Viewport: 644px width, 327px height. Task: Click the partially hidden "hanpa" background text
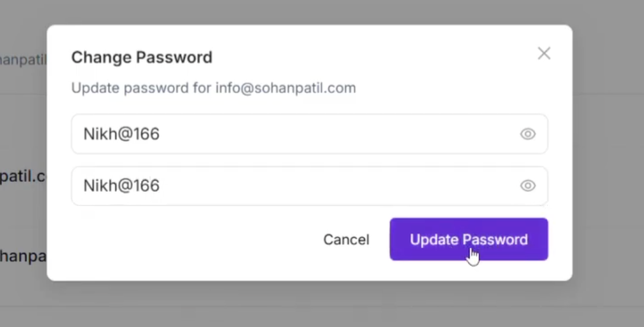(23, 258)
